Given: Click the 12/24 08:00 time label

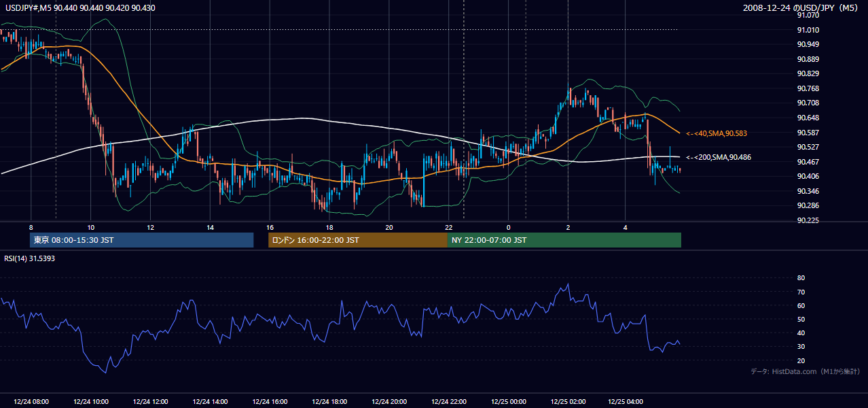Looking at the screenshot, I should [x=31, y=401].
